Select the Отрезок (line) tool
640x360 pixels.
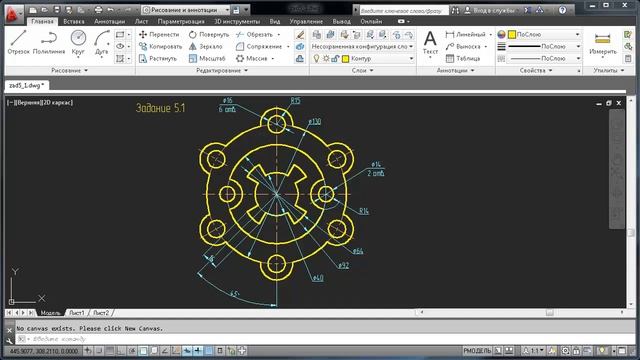(18, 42)
